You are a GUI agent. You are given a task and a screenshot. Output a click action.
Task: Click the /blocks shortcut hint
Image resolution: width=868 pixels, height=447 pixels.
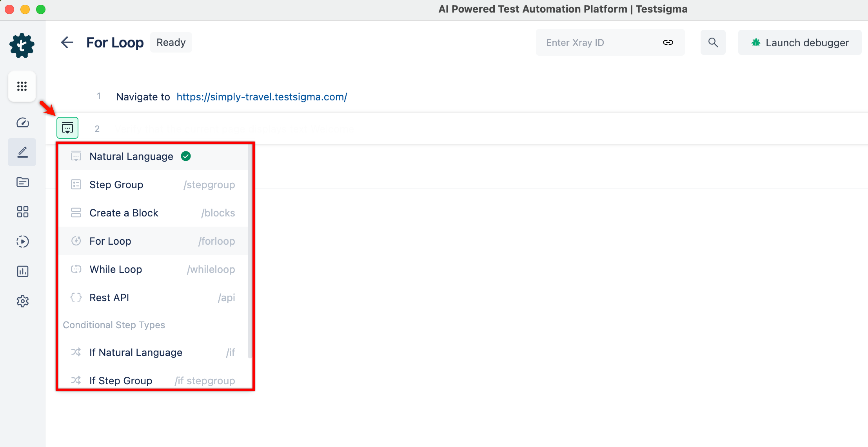[218, 213]
